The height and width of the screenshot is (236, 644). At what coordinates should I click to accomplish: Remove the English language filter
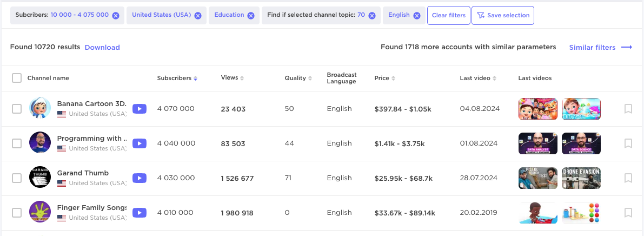(417, 16)
